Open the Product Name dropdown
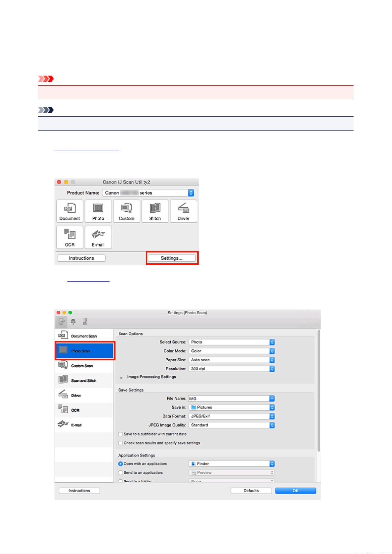The image size is (392, 554). [148, 193]
